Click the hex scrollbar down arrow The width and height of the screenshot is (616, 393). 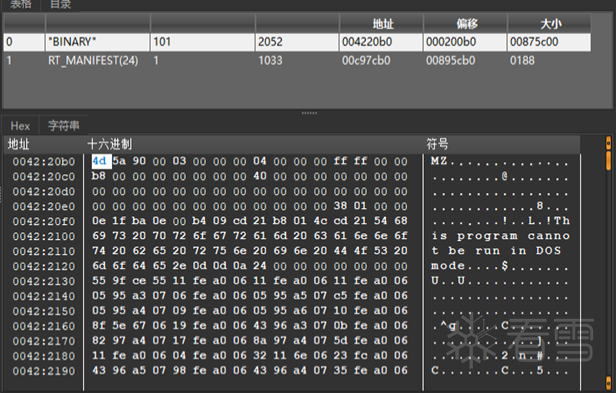[x=609, y=383]
